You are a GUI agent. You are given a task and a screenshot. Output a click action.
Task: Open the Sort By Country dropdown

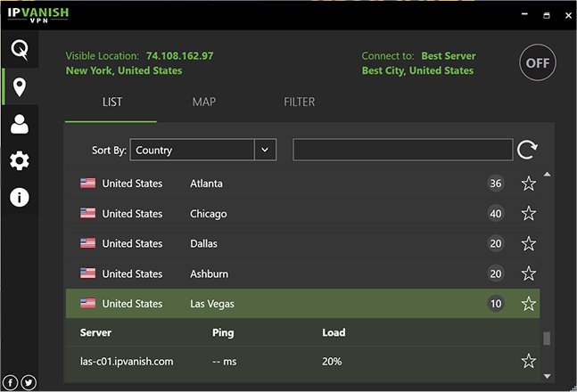265,151
